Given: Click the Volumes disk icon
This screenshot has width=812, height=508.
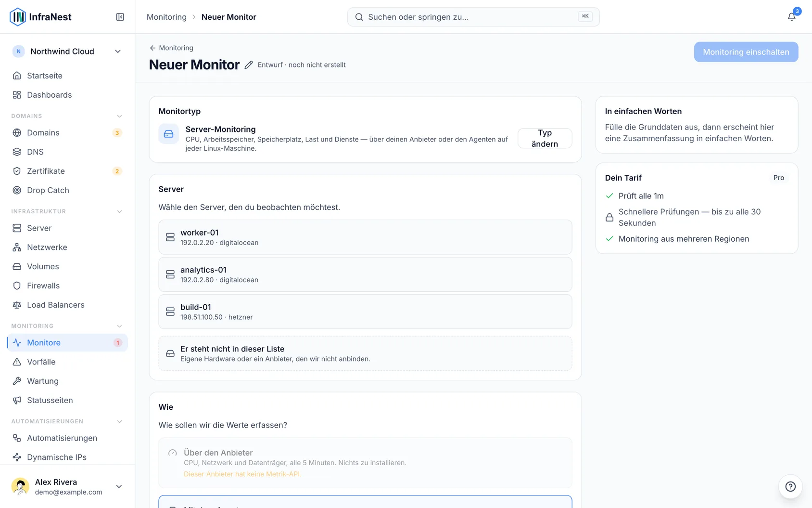Looking at the screenshot, I should pos(17,266).
